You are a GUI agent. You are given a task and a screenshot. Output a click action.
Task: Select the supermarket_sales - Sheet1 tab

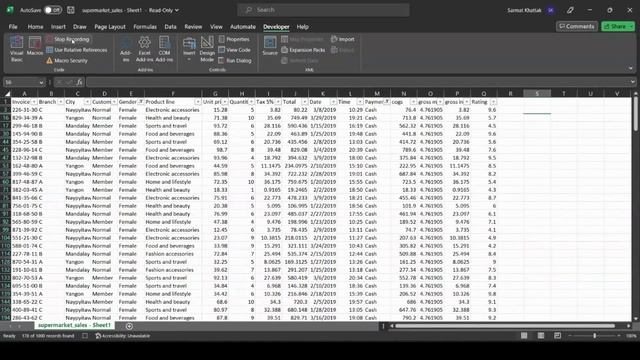coord(74,325)
